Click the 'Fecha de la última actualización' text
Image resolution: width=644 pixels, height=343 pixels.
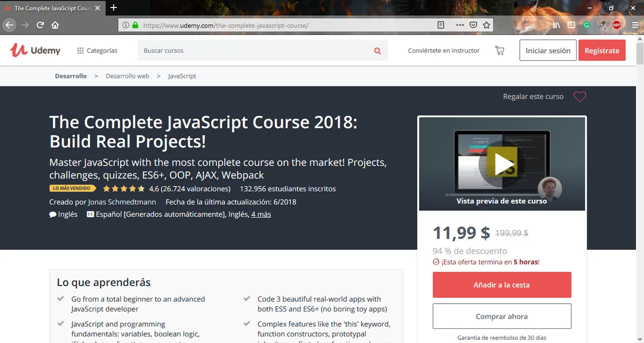[231, 202]
